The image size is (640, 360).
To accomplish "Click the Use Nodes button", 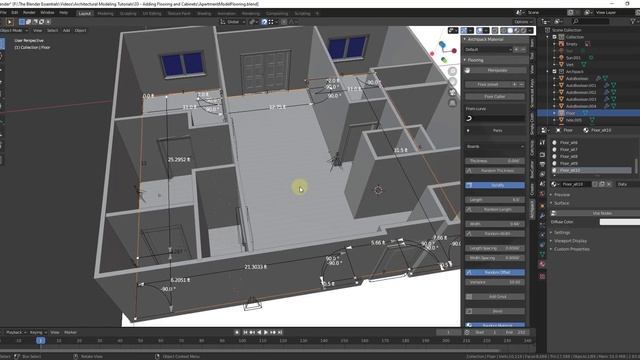I will pyautogui.click(x=595, y=213).
